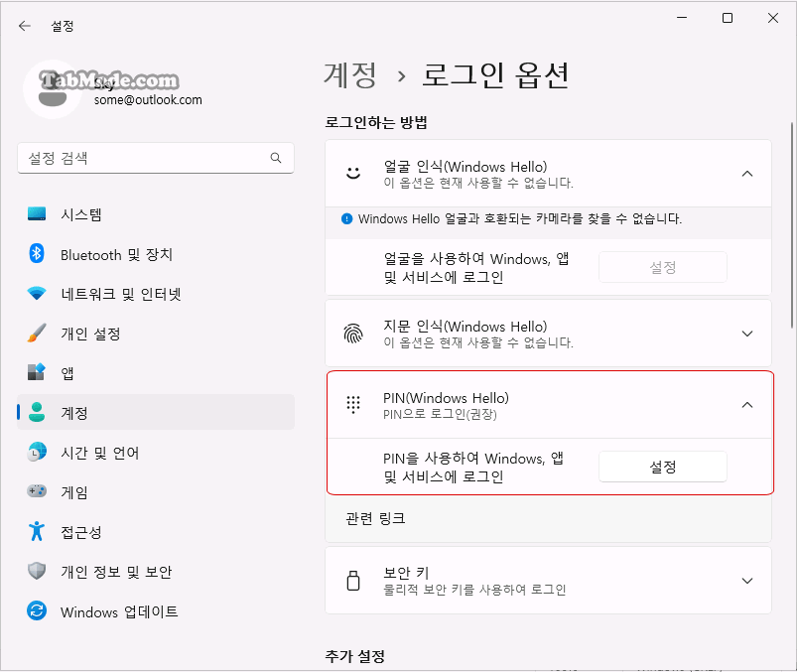The image size is (797, 672).
Task: Expand the 지문 인식 section chevron
Action: click(747, 334)
